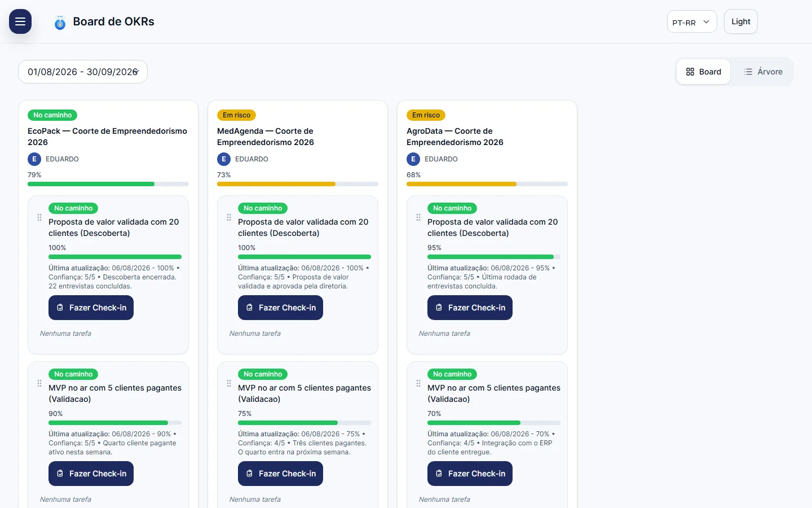Open the hamburger navigation menu
This screenshot has width=812, height=508.
pos(20,21)
